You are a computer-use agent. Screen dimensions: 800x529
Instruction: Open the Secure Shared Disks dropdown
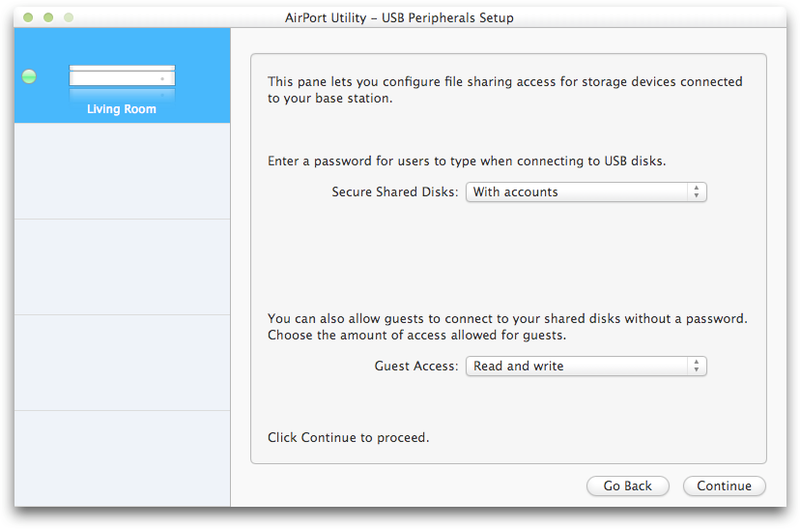(x=586, y=192)
